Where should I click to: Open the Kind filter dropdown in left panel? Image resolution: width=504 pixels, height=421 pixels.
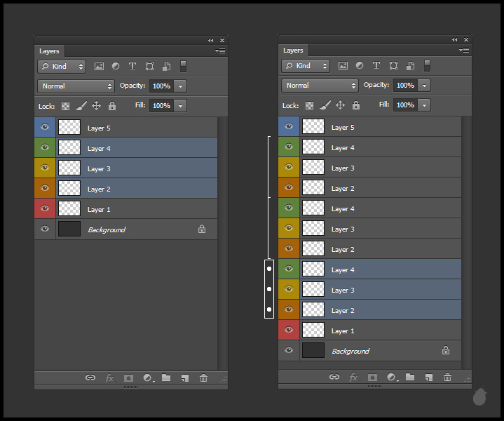(62, 67)
